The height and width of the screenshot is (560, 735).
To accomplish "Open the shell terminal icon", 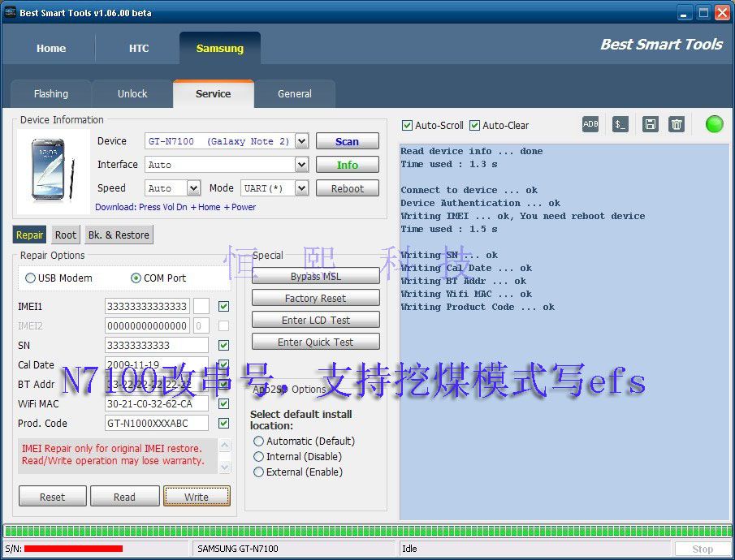I will pyautogui.click(x=620, y=124).
